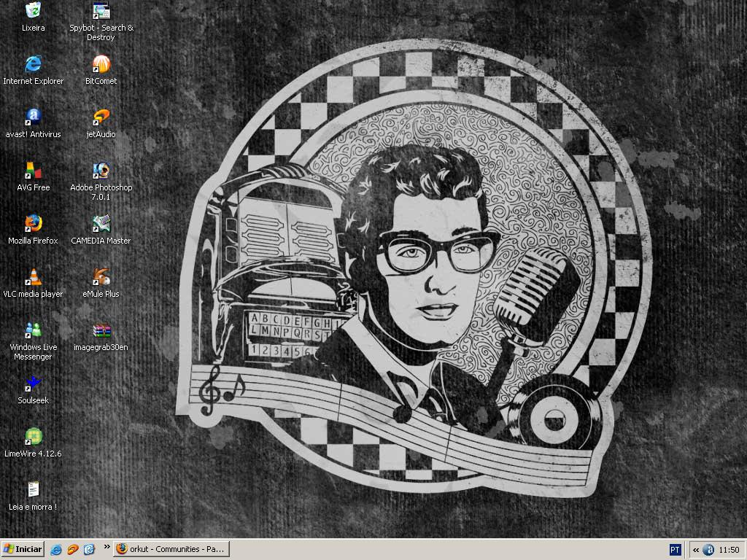747x560 pixels.
Task: Select the 'Leia e morra !' text file
Action: pos(33,490)
